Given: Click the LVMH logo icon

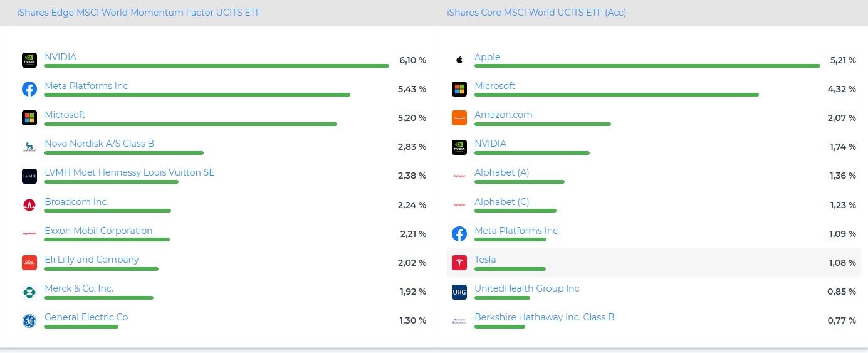Looking at the screenshot, I should click(29, 176).
